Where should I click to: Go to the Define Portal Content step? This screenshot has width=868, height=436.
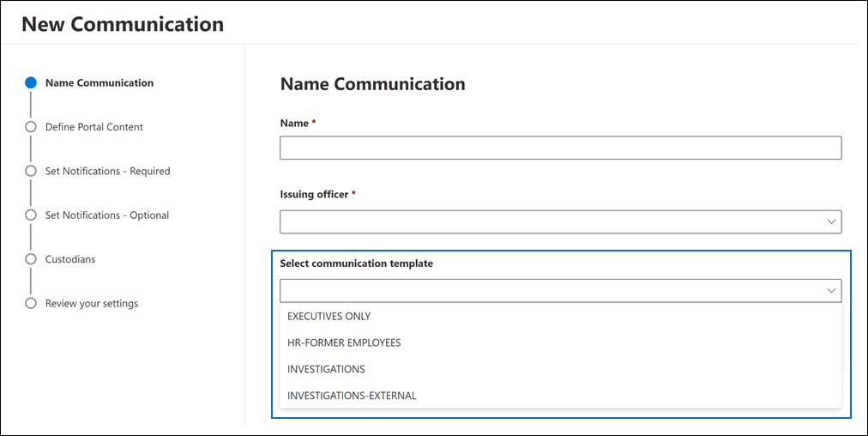pyautogui.click(x=94, y=127)
